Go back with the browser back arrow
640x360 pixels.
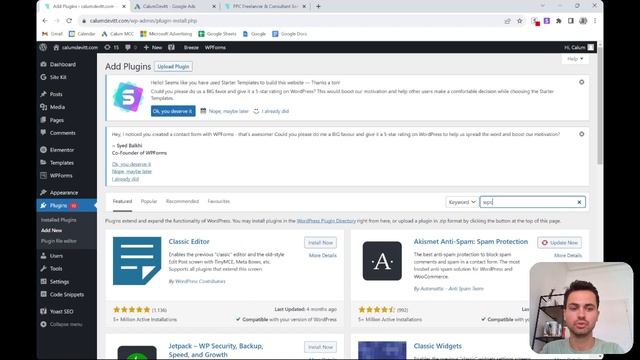[45, 21]
